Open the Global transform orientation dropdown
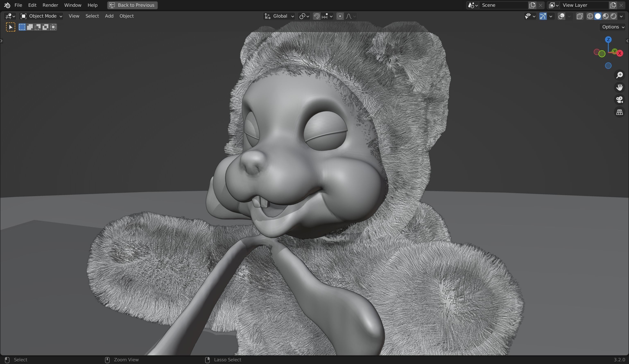The width and height of the screenshot is (629, 364). pos(279,16)
